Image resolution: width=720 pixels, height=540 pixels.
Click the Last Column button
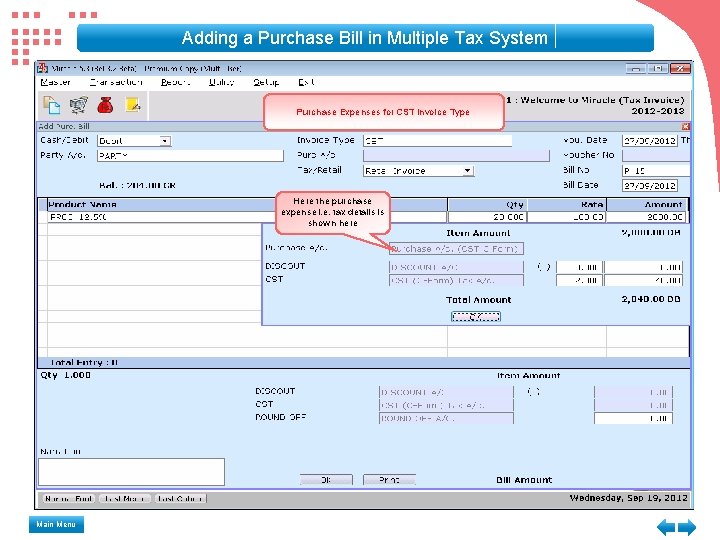(x=180, y=499)
